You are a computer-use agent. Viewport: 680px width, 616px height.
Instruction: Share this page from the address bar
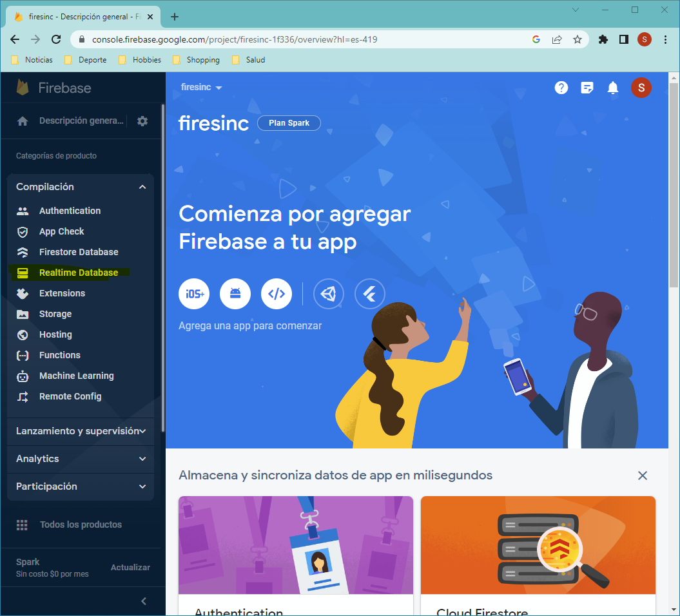557,40
